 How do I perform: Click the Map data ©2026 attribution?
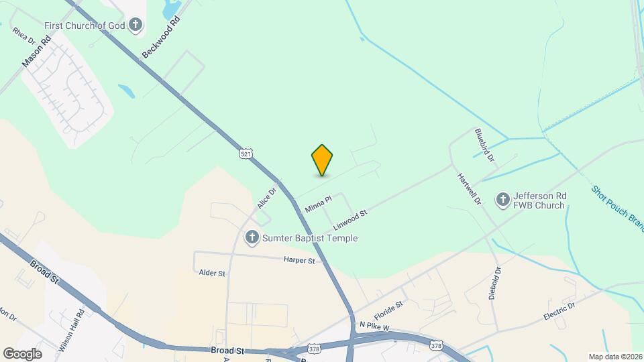[x=615, y=357]
